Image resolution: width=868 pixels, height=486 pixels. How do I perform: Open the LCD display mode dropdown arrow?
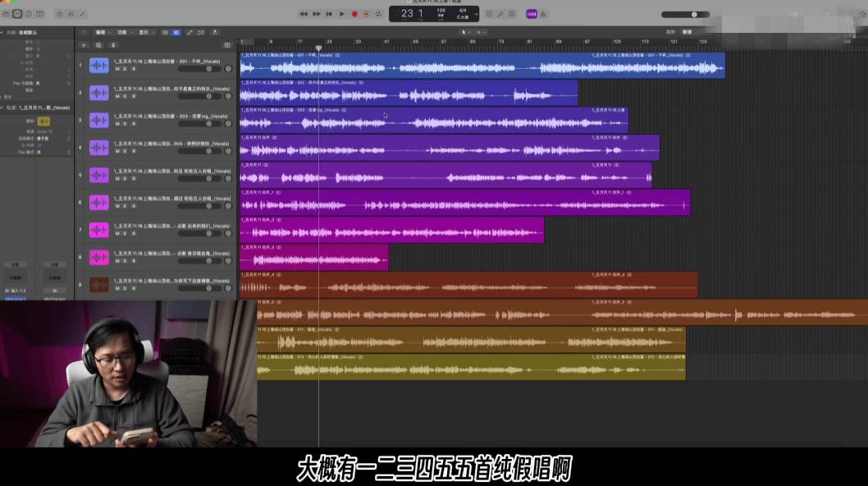(476, 14)
